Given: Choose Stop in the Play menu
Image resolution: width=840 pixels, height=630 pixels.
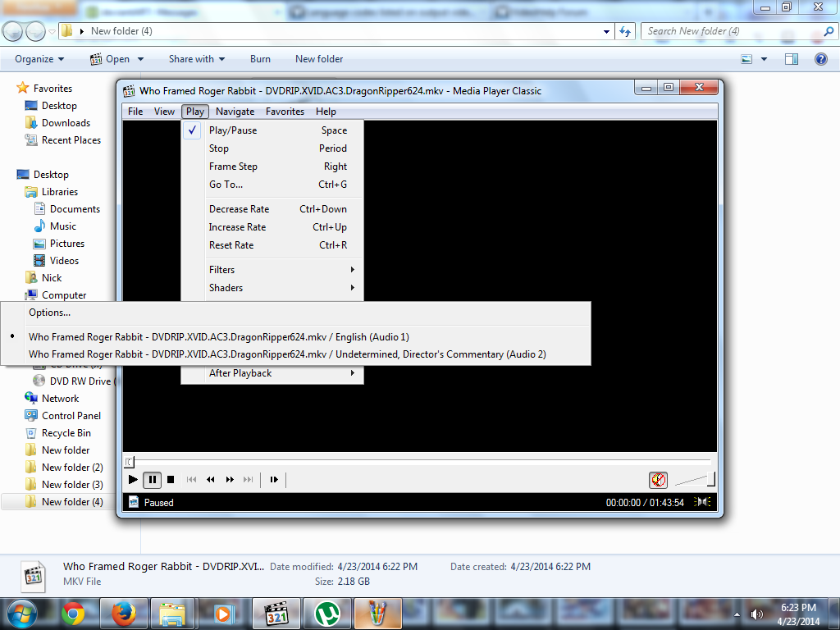Looking at the screenshot, I should tap(273, 148).
